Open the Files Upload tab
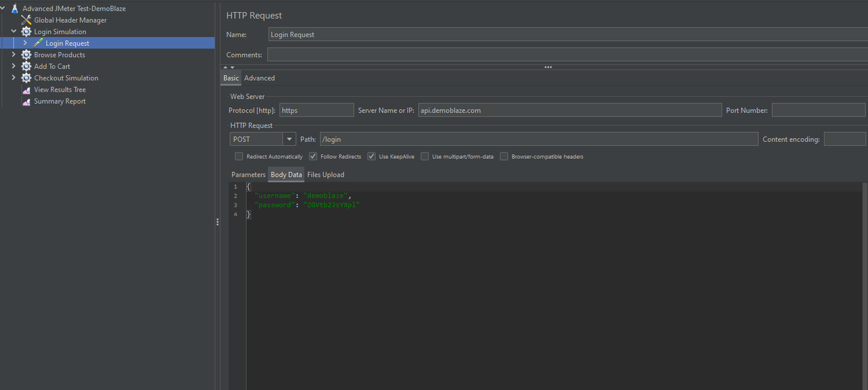 325,175
